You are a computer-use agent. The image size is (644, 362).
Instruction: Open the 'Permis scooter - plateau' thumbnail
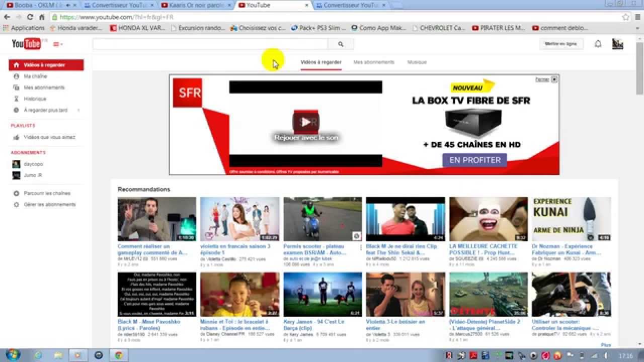(323, 219)
